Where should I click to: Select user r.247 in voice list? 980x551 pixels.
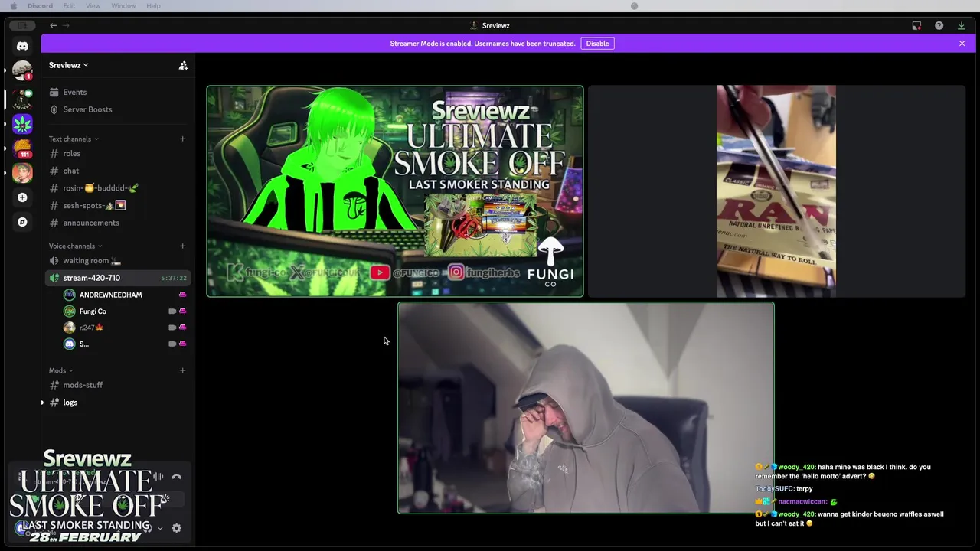(125, 328)
